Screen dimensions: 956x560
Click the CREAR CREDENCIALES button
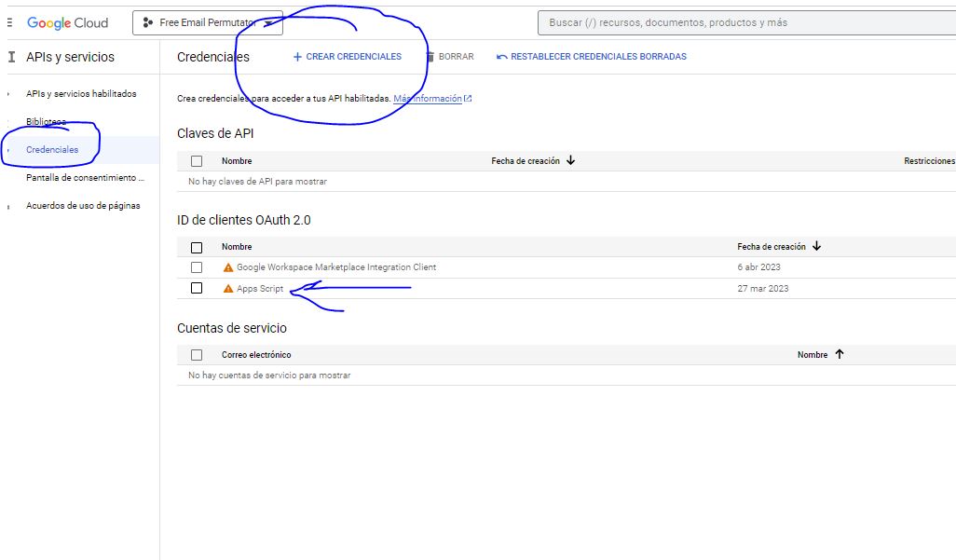tap(347, 57)
